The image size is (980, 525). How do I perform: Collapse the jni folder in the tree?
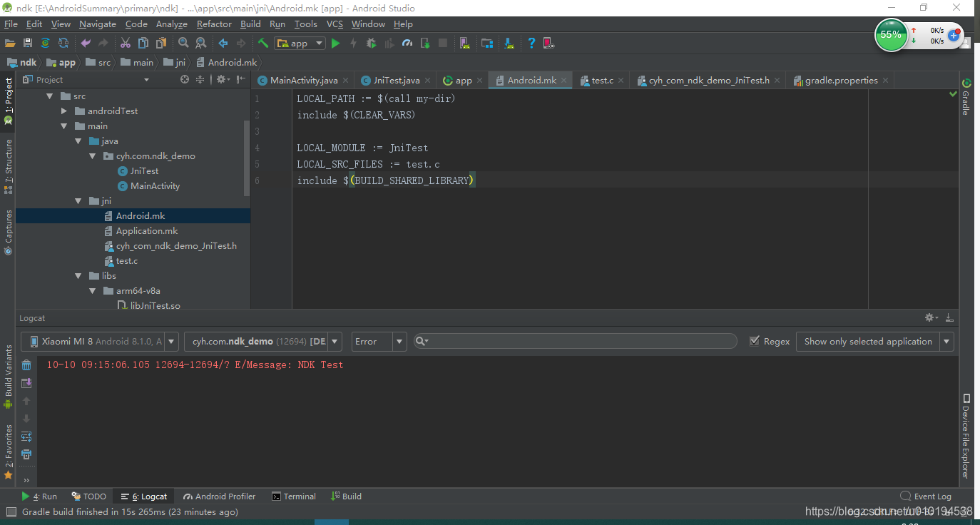coord(78,201)
